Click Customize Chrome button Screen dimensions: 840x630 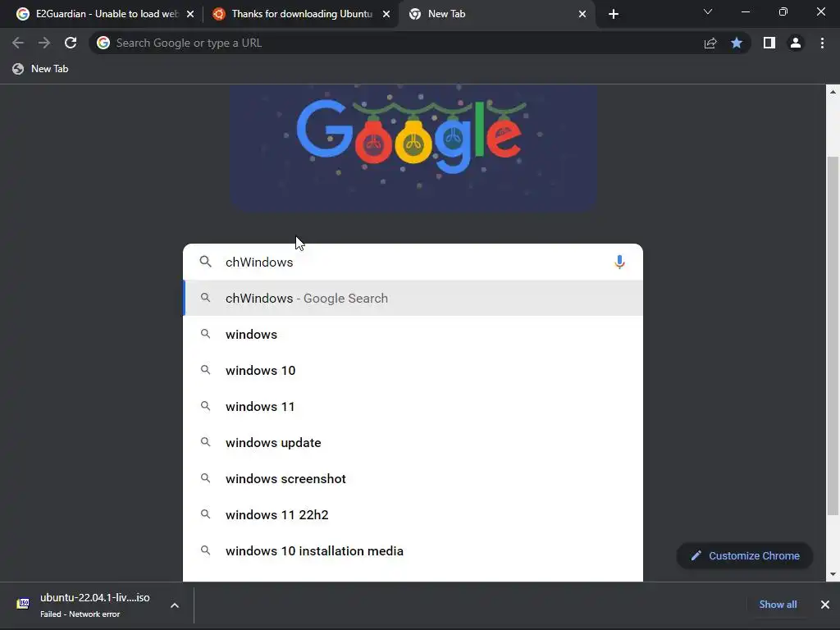[745, 555]
